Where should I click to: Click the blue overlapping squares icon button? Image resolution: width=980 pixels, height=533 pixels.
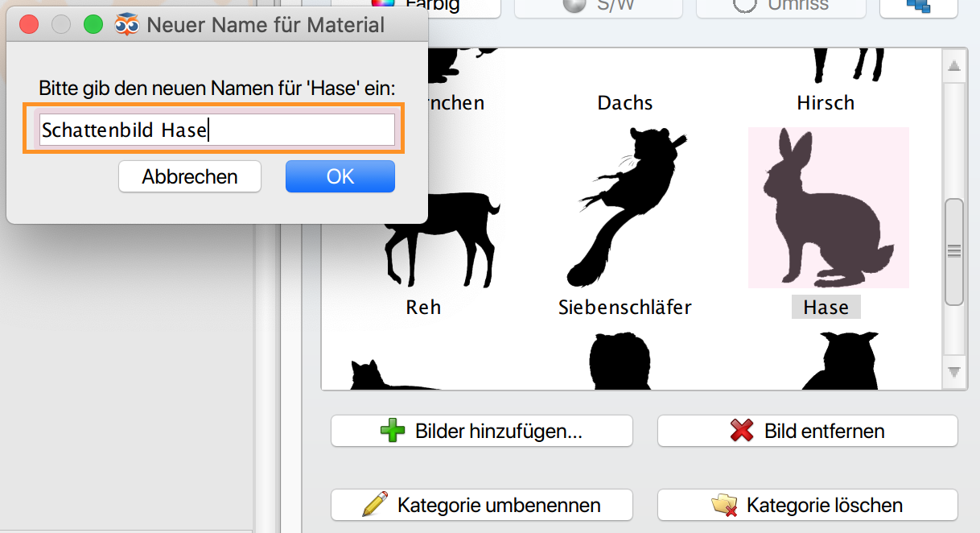tap(918, 6)
